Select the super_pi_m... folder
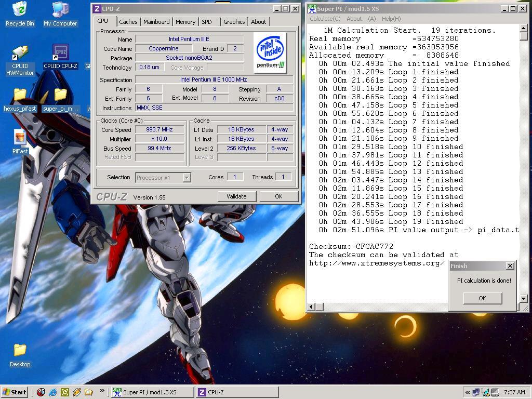 click(x=60, y=100)
